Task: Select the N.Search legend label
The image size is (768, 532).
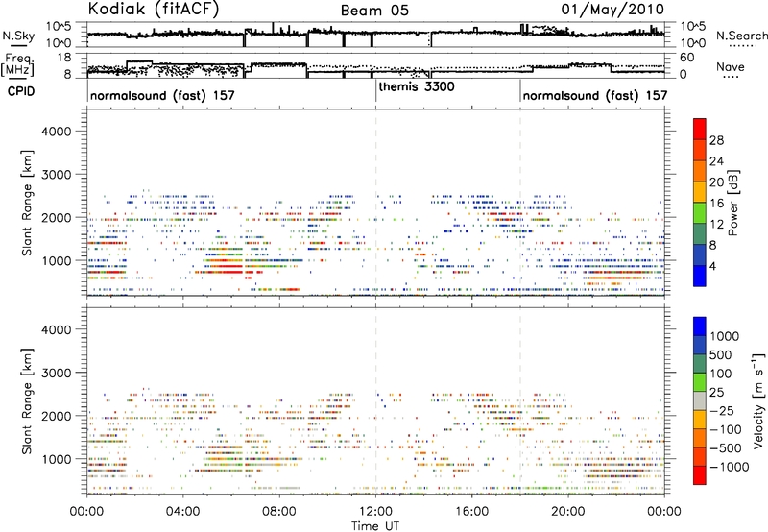Action: [x=742, y=36]
